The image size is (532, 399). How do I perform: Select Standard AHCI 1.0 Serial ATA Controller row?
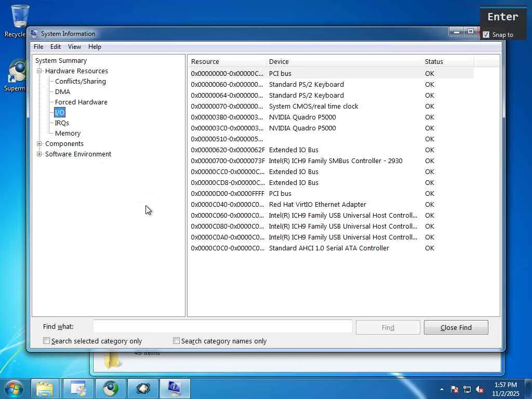click(331, 248)
